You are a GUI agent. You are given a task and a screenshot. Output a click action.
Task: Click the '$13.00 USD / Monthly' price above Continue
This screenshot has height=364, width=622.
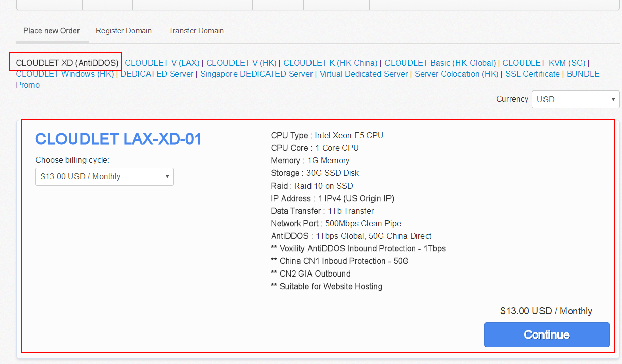click(546, 311)
